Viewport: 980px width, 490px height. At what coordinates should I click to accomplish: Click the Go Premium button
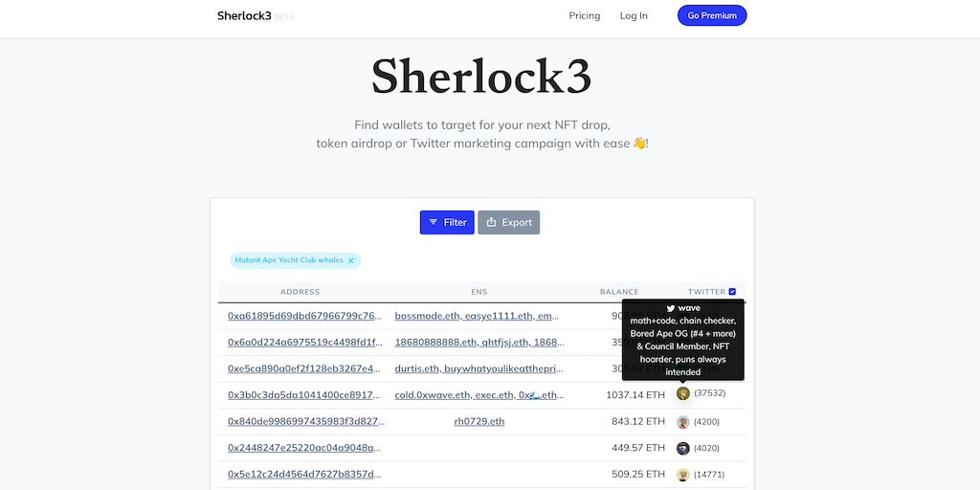[712, 15]
